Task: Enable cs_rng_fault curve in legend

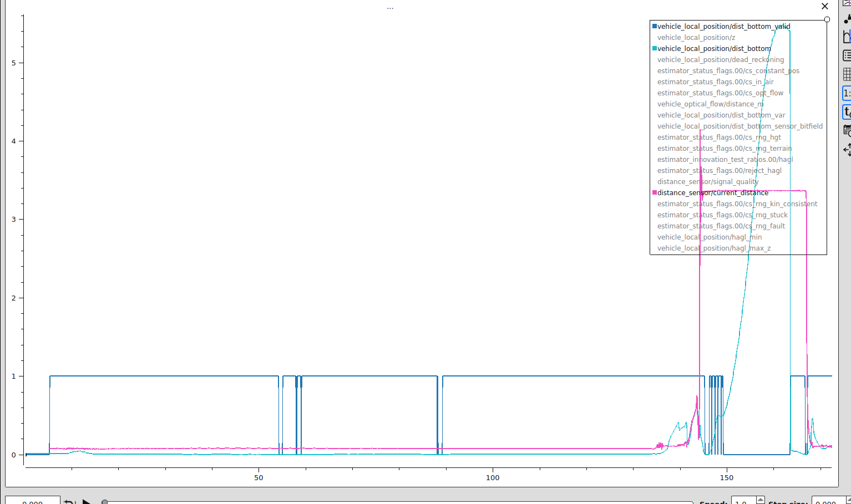Action: (x=721, y=226)
